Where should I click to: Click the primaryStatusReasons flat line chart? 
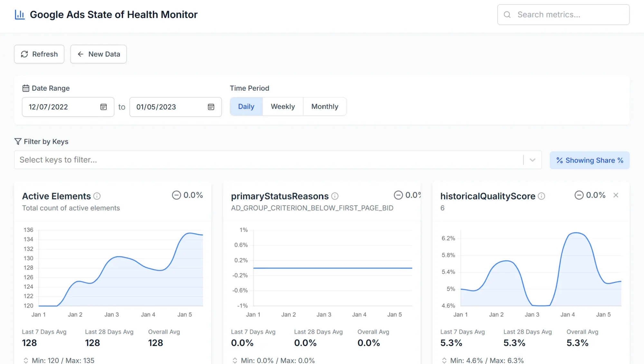[333, 268]
